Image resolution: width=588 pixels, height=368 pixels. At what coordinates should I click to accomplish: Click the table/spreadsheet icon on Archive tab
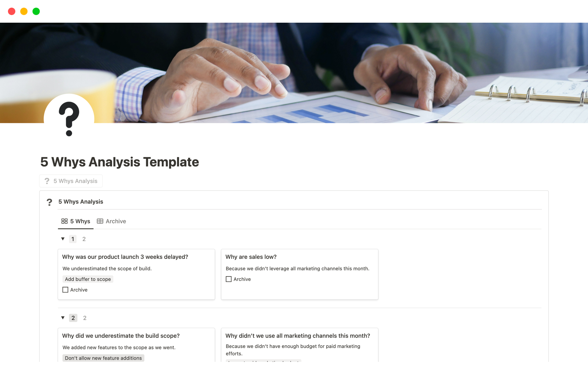point(100,221)
